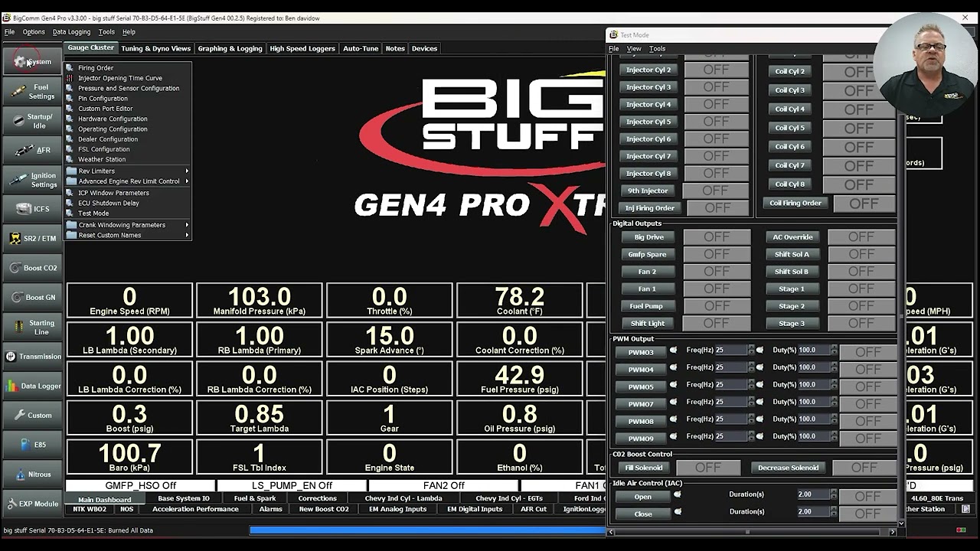Open the Custom sidebar section
980x551 pixels.
(32, 416)
